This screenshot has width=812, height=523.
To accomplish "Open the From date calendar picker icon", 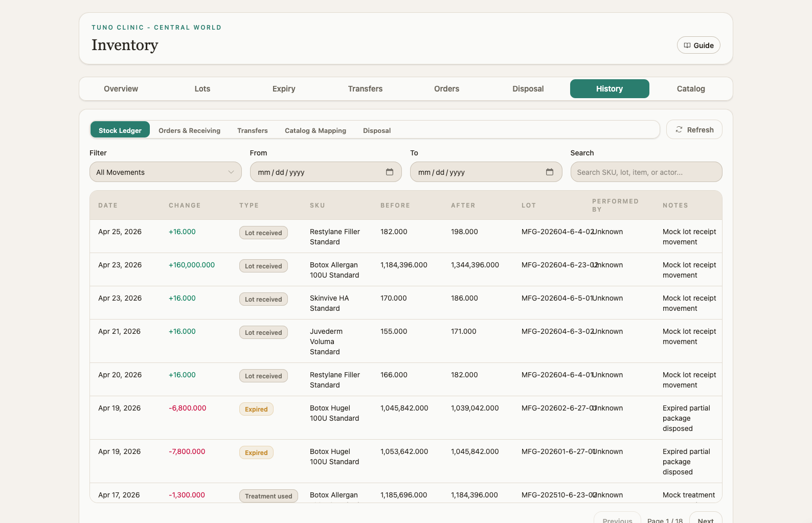I will click(390, 172).
